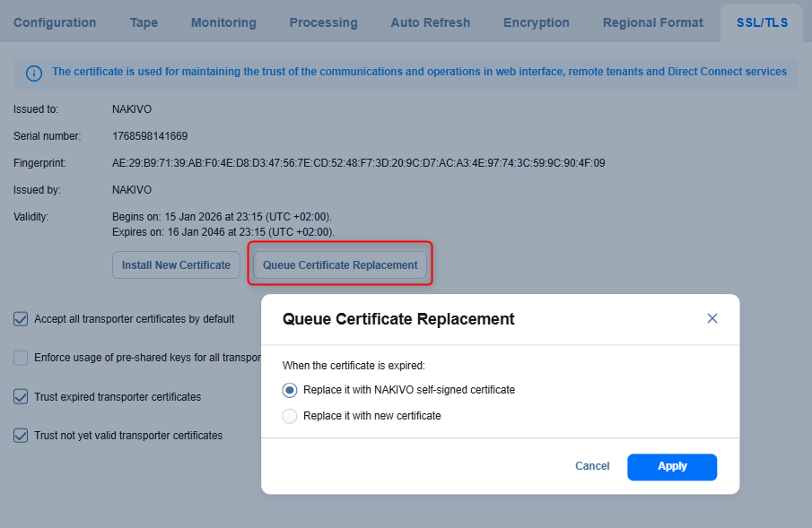
Task: Toggle Accept all transporter certificates by default
Action: tap(21, 318)
